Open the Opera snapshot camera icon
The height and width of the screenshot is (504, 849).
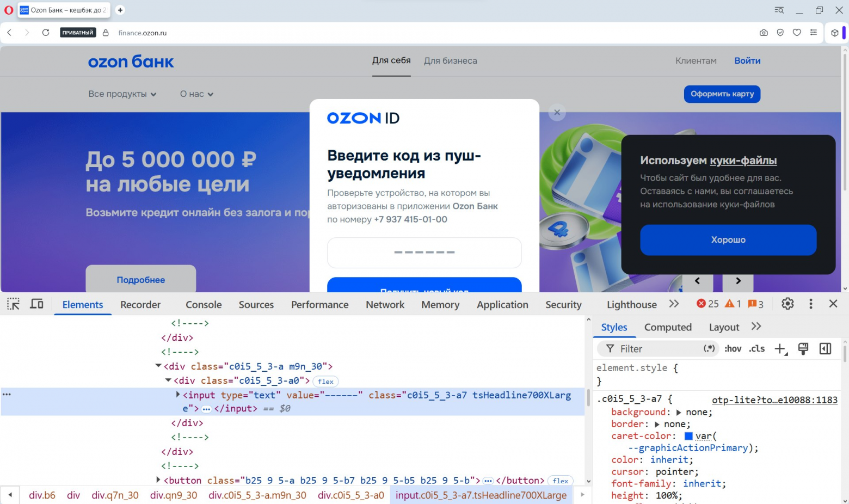764,33
